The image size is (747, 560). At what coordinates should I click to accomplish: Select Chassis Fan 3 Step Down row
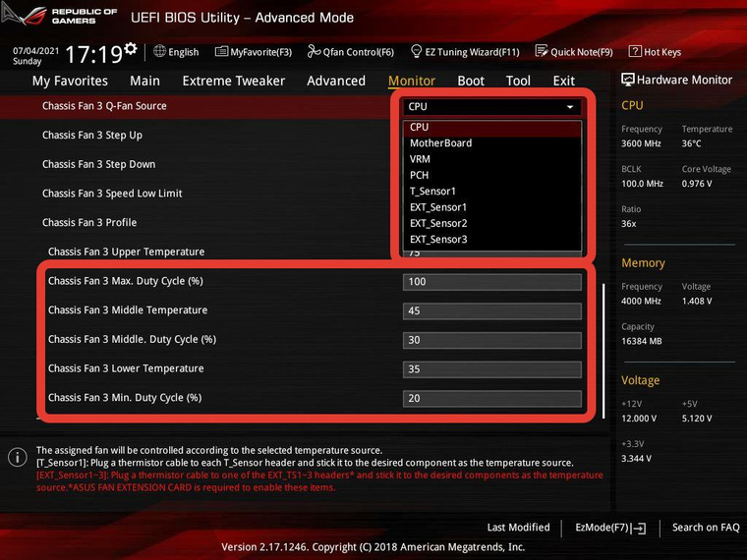click(98, 164)
